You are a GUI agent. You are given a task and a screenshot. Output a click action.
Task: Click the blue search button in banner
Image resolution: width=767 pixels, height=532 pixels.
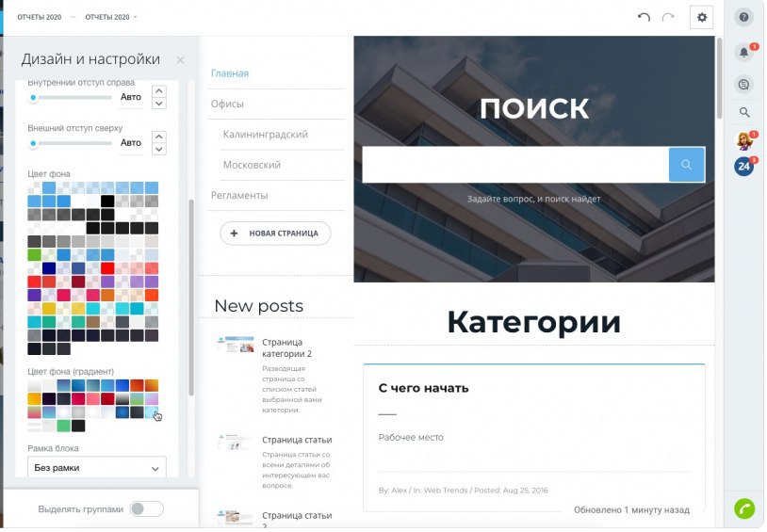[x=686, y=164]
